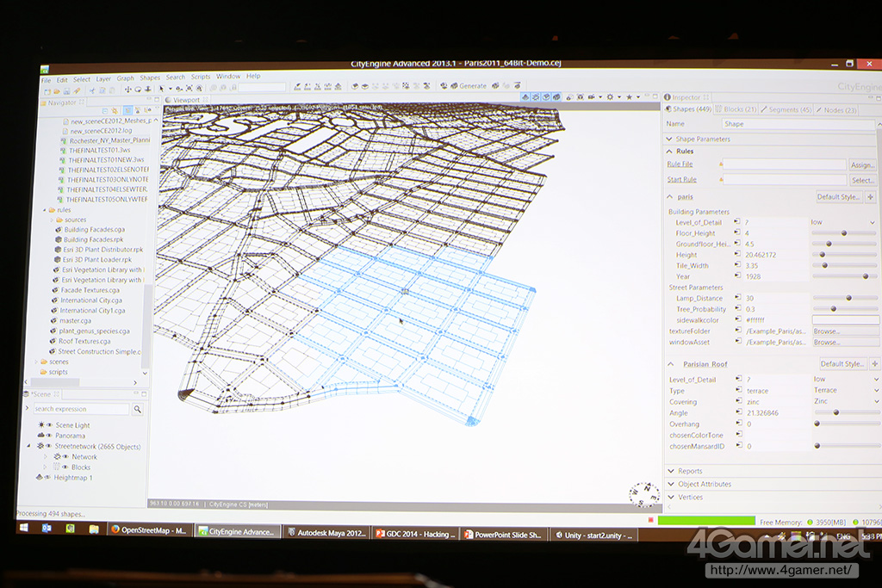Click the Floor_Height slider
Image resolution: width=882 pixels, height=588 pixels.
pos(843,232)
